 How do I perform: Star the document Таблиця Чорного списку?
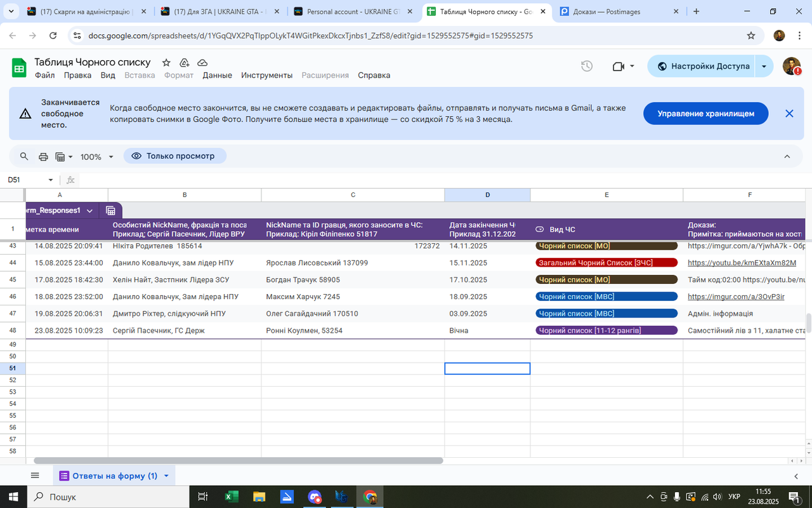pos(166,62)
